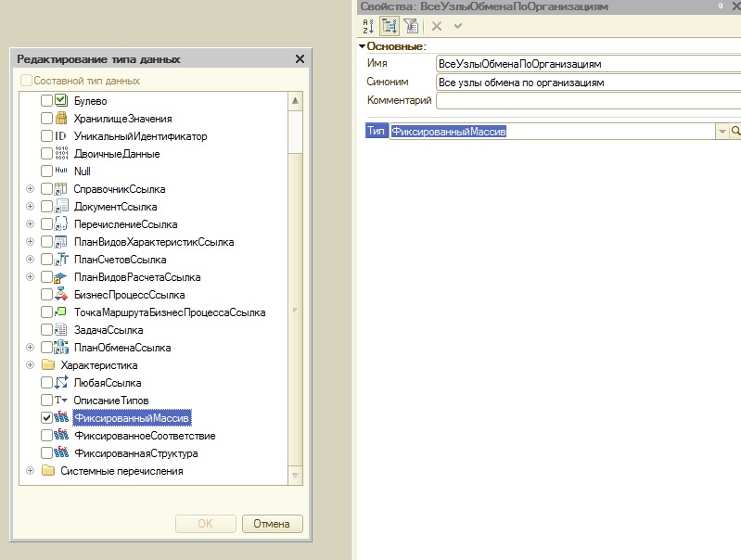Click the ЗадачаСсылка icon
Screen dimensions: 741x560
tap(61, 329)
